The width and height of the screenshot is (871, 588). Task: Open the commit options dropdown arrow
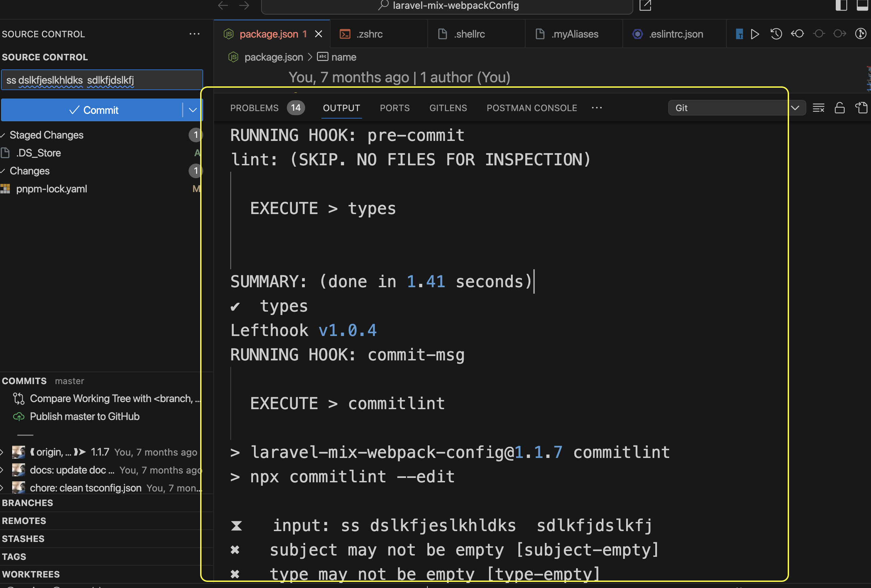point(193,110)
